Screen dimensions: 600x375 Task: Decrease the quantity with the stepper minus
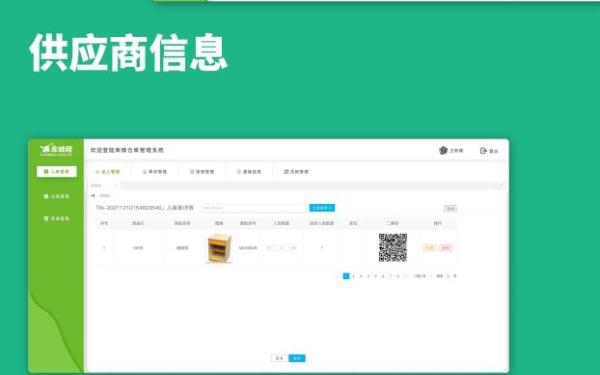tap(269, 248)
